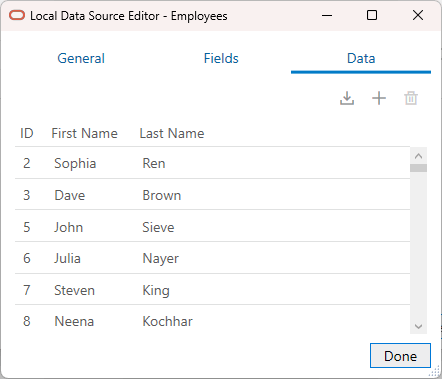Maximize the Local Data Source Editor window
The height and width of the screenshot is (379, 442).
pyautogui.click(x=372, y=15)
